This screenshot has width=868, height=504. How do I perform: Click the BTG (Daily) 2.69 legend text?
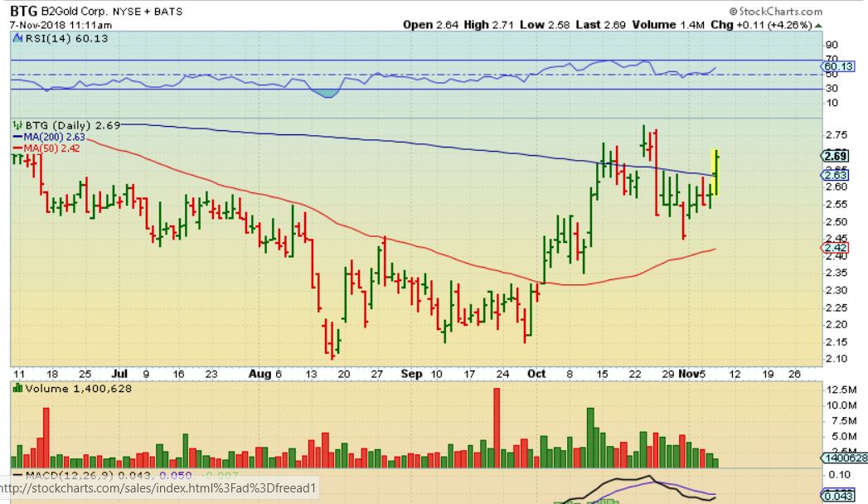(x=72, y=125)
